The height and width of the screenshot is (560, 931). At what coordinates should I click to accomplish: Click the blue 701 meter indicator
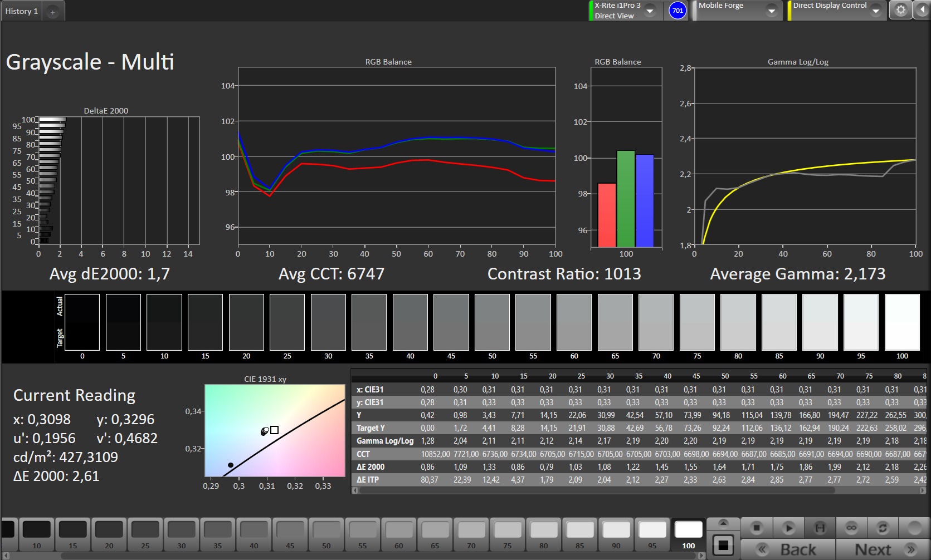(x=677, y=11)
